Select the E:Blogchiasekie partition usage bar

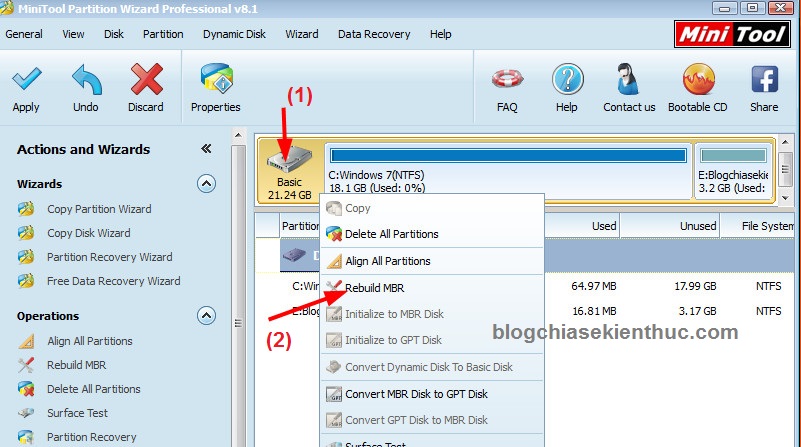(x=733, y=155)
